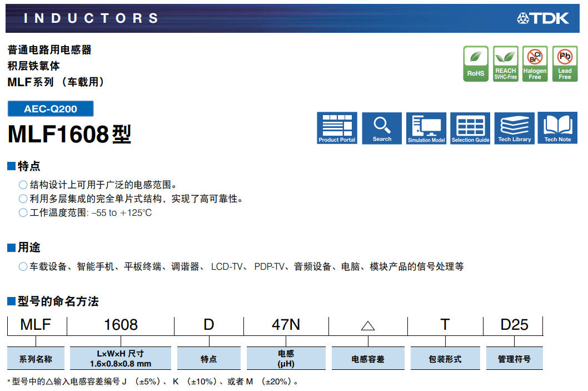Select heading 普通电路用电感器
This screenshot has height=391, width=588.
pos(49,50)
